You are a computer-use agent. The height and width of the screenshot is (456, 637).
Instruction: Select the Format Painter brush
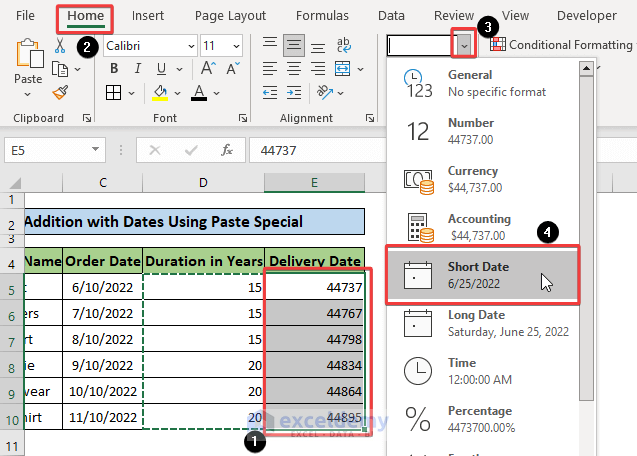tap(60, 92)
